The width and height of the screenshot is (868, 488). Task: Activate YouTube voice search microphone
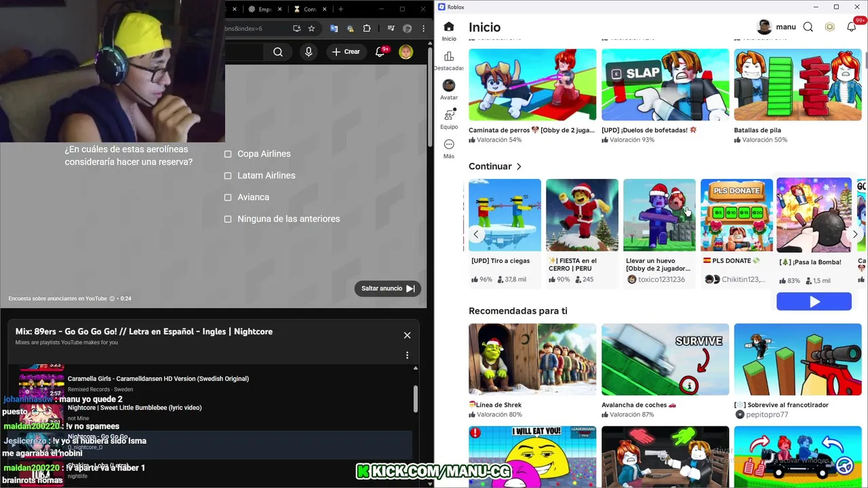coord(309,52)
